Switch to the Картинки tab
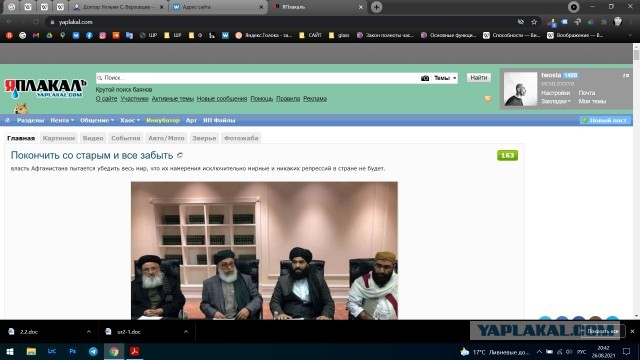The image size is (640, 360). tap(59, 138)
